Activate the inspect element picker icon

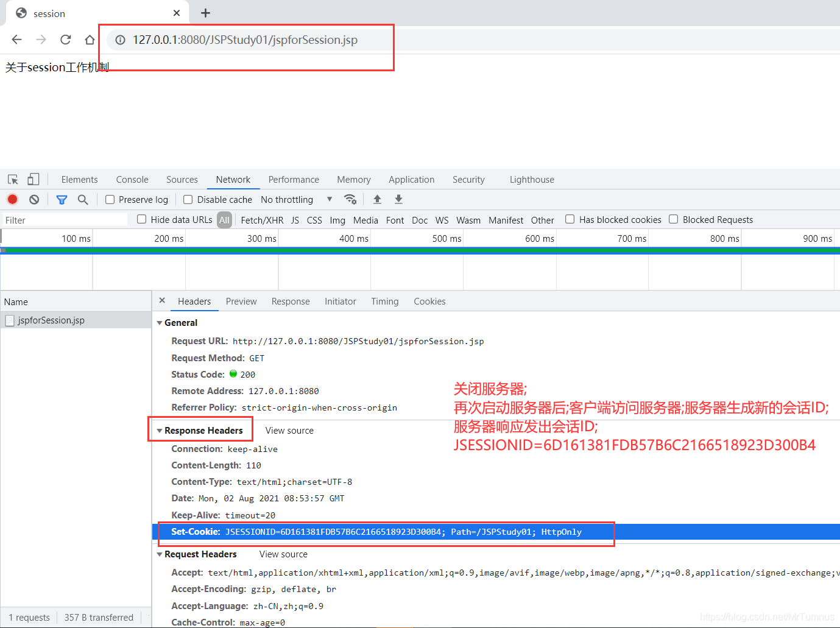pyautogui.click(x=13, y=180)
